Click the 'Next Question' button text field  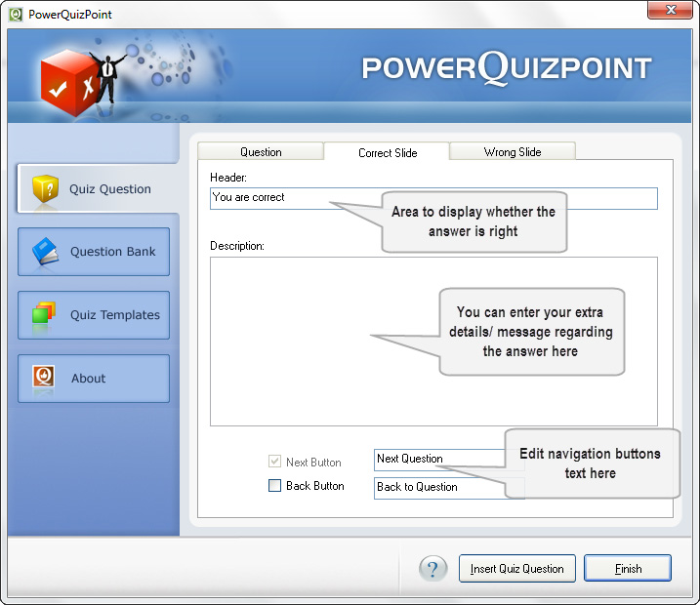[434, 459]
